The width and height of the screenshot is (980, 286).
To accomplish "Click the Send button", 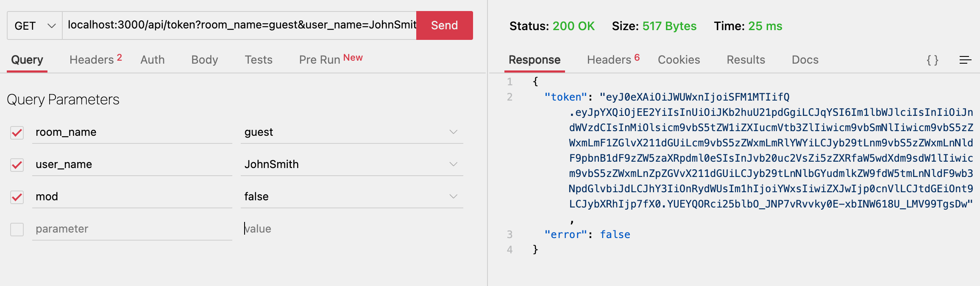I will tap(443, 25).
